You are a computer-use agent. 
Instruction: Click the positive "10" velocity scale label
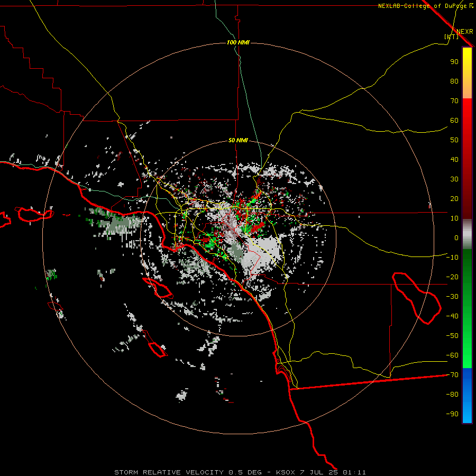[x=454, y=218]
